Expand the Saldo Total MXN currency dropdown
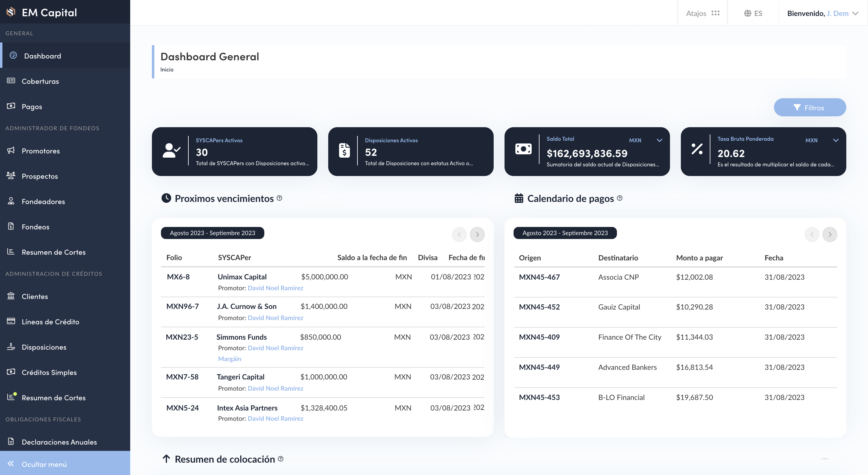Image resolution: width=868 pixels, height=475 pixels. (659, 140)
